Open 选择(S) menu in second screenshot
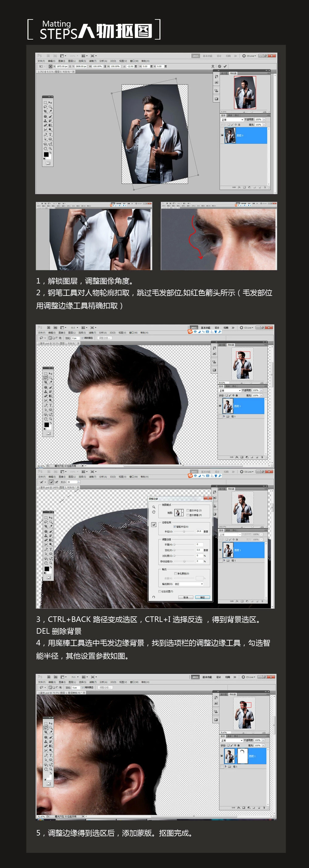309x868 pixels. 82,333
